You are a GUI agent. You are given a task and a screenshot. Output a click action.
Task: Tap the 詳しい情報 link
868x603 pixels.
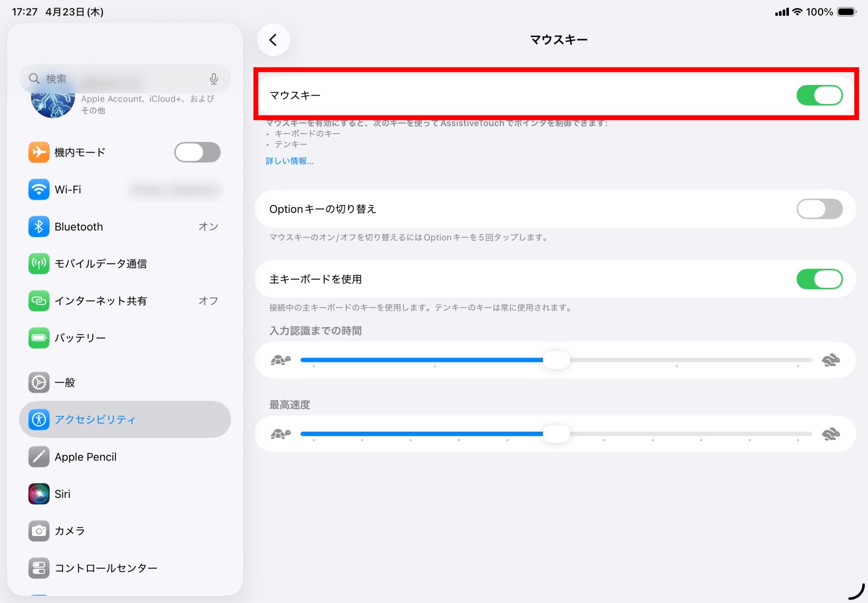289,161
